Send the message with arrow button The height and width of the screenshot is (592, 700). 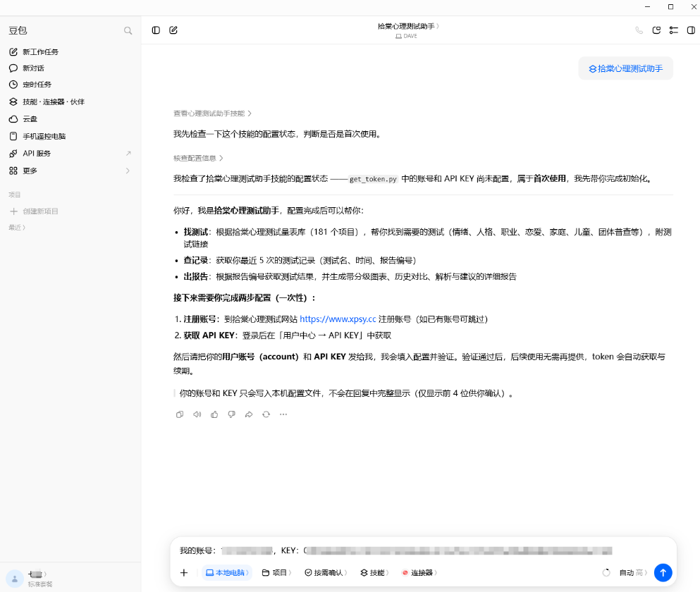point(663,572)
